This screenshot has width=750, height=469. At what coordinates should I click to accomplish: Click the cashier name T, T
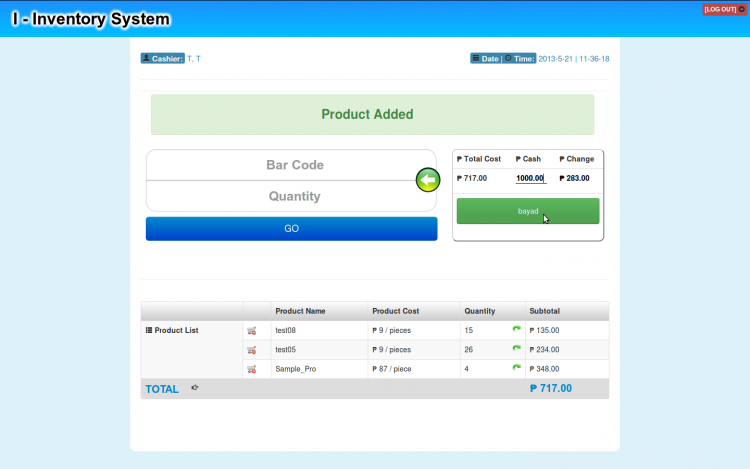[194, 59]
